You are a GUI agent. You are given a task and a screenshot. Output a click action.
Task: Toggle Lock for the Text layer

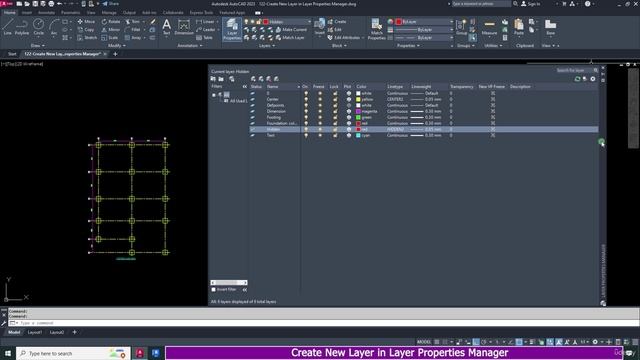tap(335, 135)
